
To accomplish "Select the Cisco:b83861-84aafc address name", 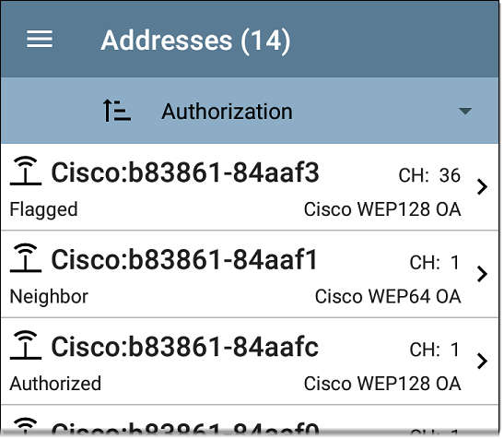I will tap(185, 347).
